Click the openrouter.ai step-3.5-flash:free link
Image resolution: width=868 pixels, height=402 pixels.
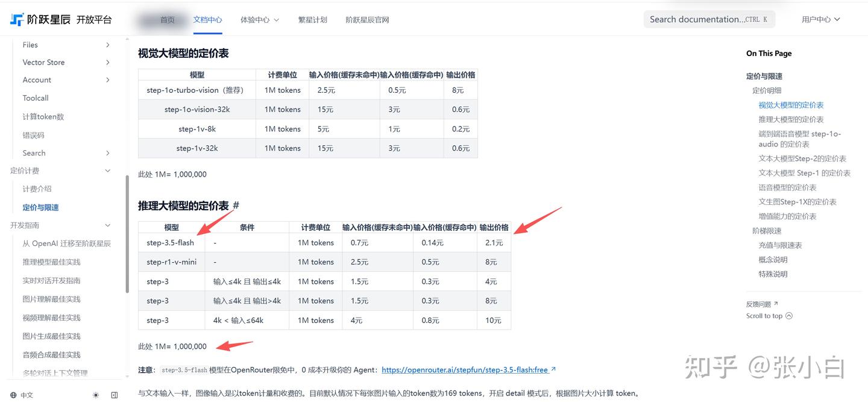(x=465, y=369)
